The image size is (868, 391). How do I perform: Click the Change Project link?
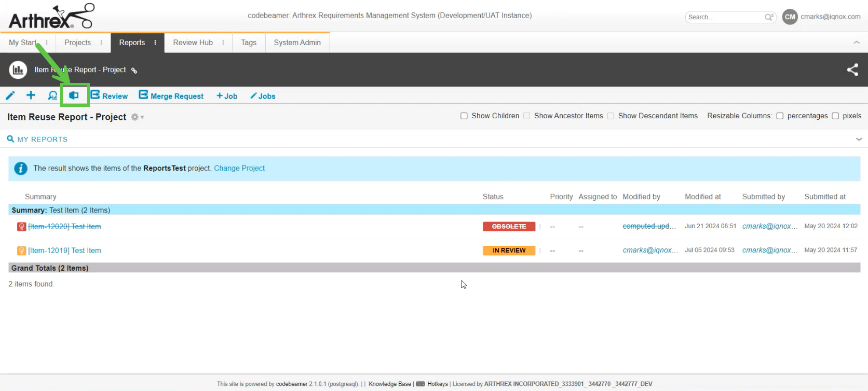pos(239,168)
